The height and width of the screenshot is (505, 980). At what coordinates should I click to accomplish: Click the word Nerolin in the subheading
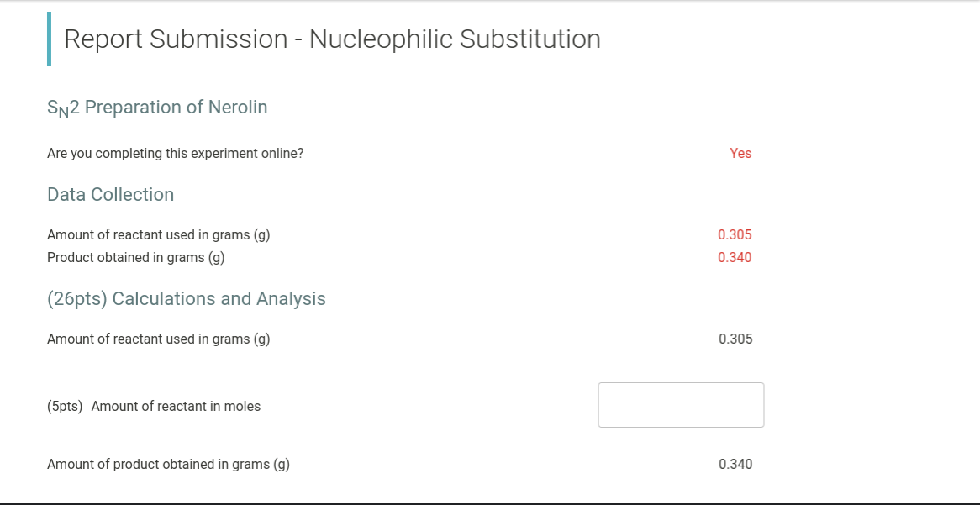238,108
